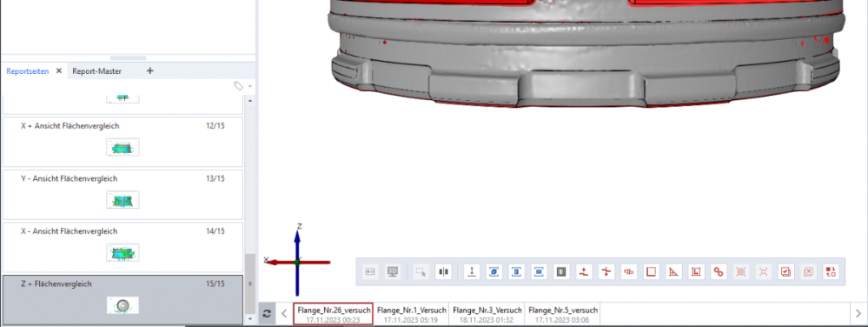Click date 17.11.2023 00:23

334,320
